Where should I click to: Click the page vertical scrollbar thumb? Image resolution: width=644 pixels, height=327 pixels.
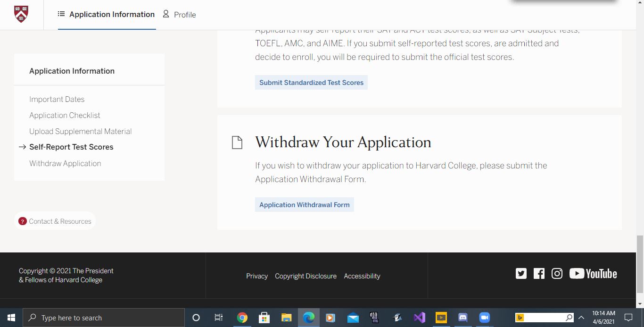640,265
